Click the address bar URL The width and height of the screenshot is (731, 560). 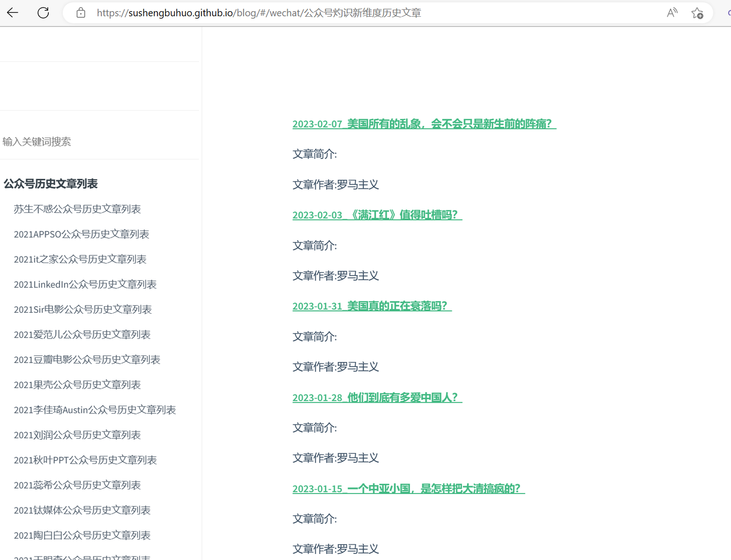click(x=259, y=13)
